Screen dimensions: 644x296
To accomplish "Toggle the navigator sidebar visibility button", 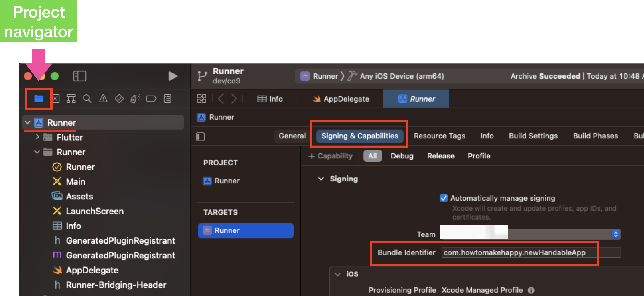I will click(x=80, y=76).
